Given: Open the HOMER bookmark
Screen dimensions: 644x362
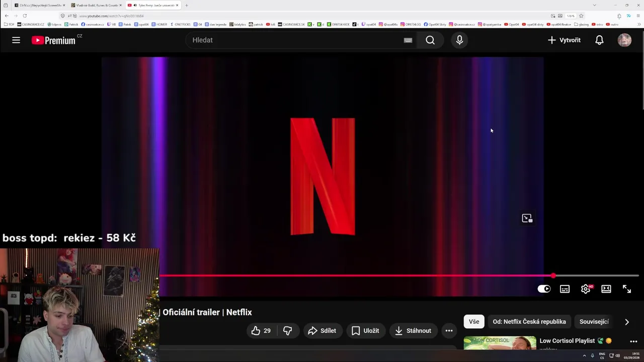Looking at the screenshot, I should point(159,24).
